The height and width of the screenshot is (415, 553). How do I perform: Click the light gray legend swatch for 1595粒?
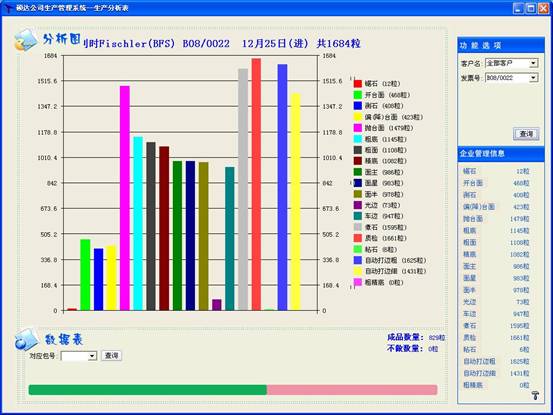pyautogui.click(x=358, y=227)
